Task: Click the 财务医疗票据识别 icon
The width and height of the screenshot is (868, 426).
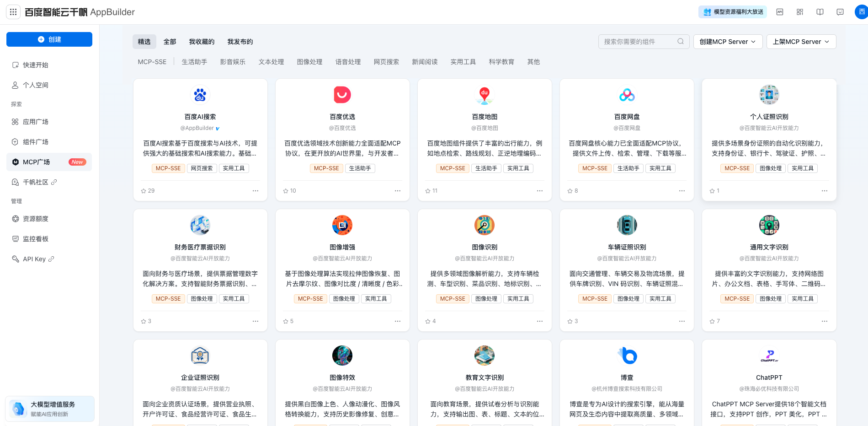Action: point(200,225)
